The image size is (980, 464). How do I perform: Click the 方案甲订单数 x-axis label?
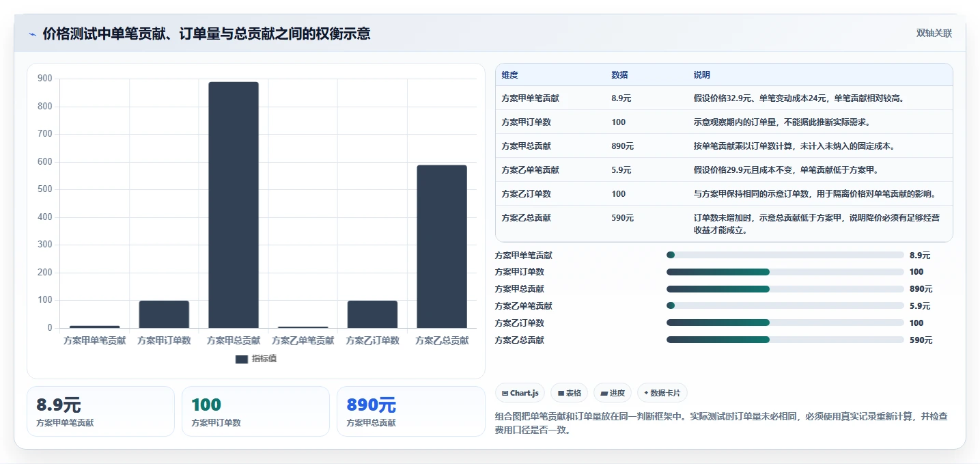click(164, 340)
